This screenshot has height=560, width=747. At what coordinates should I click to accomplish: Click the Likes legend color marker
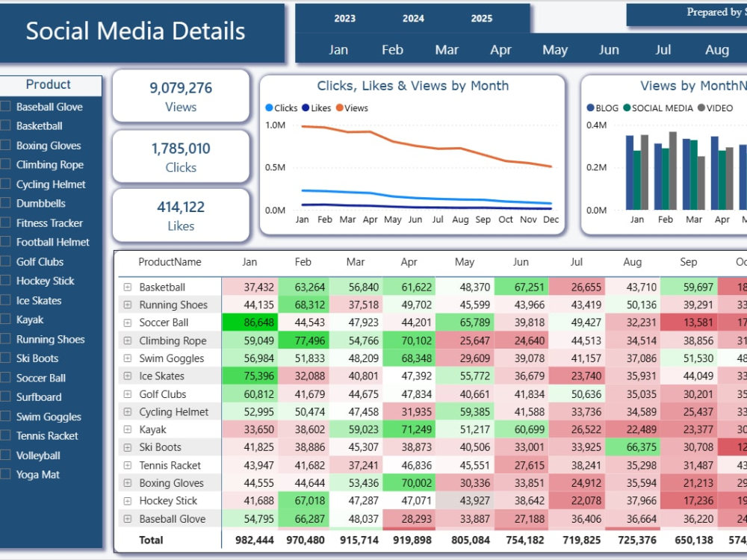tap(306, 108)
